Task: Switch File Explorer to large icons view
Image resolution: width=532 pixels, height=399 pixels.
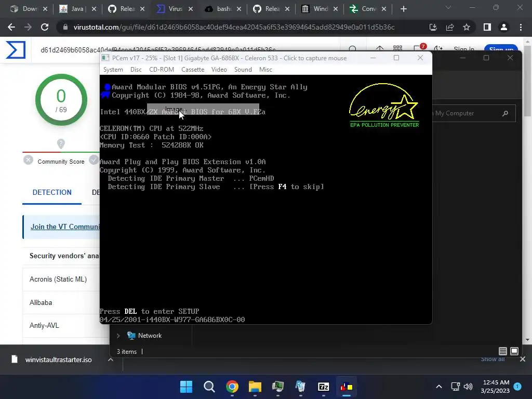Action: click(x=514, y=351)
